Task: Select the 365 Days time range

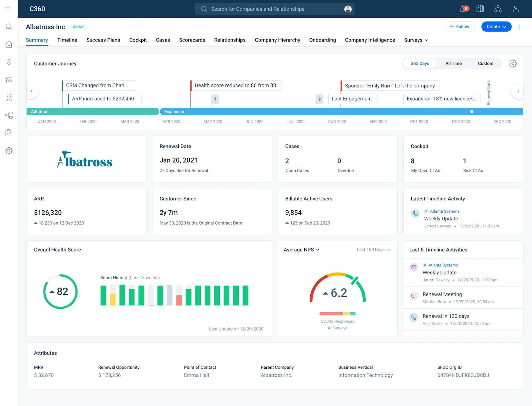Action: click(420, 63)
